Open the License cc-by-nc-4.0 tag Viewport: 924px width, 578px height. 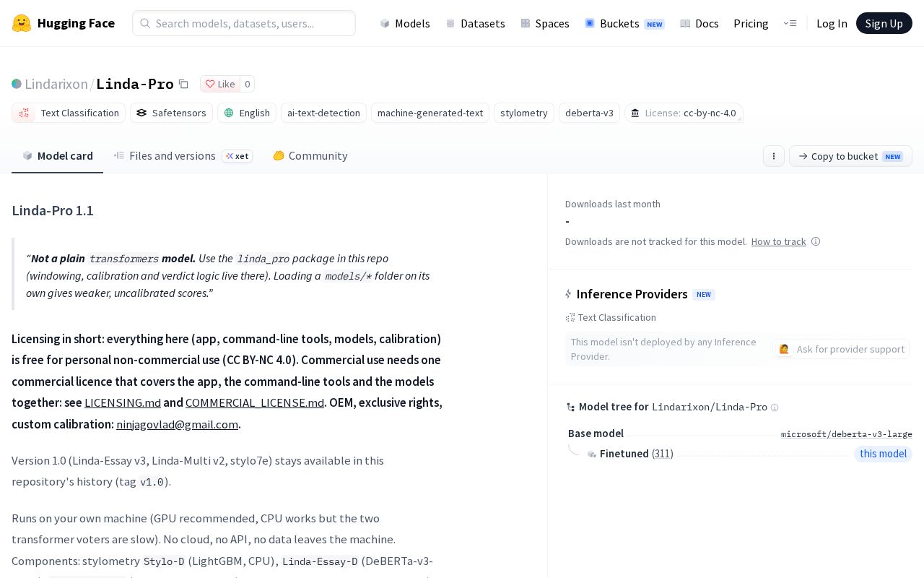pos(684,113)
